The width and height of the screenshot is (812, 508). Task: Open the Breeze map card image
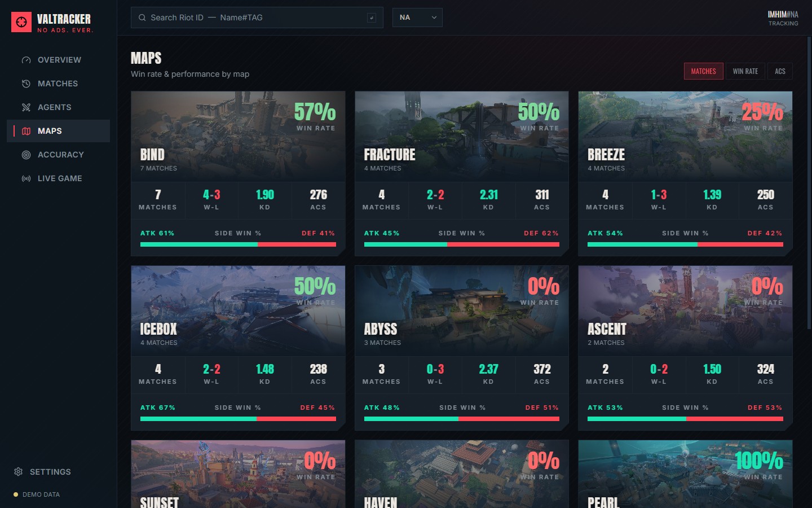tap(685, 136)
